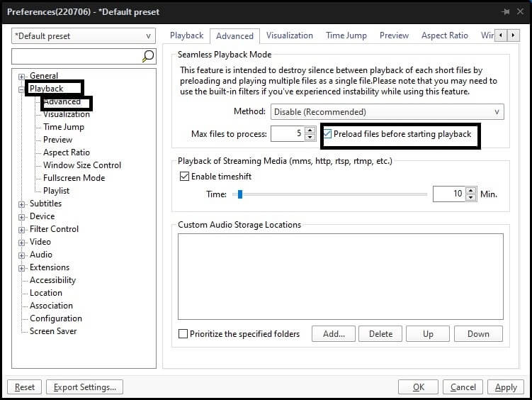Screen dimensions: 532x400
Task: Close the Preferences window
Action: 520,12
